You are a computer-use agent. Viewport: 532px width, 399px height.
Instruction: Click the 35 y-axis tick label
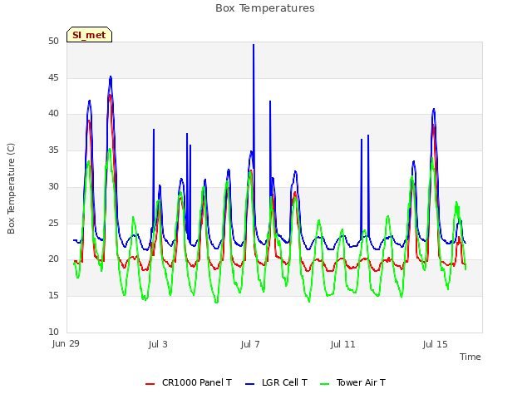click(53, 150)
